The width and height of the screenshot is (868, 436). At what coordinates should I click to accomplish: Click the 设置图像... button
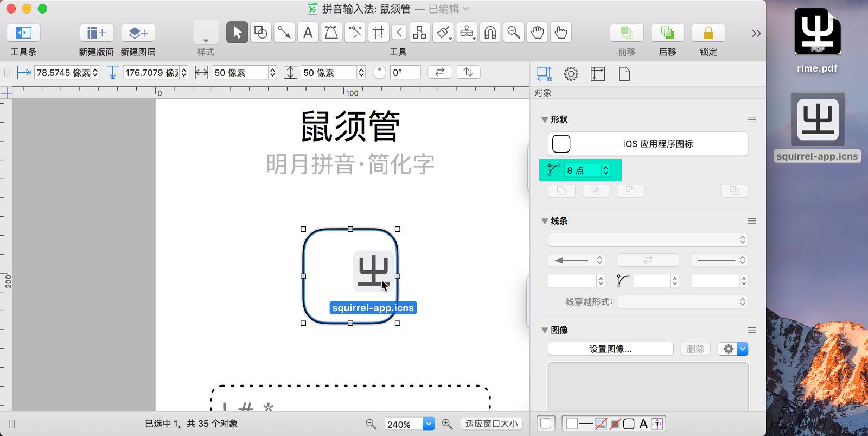[610, 349]
